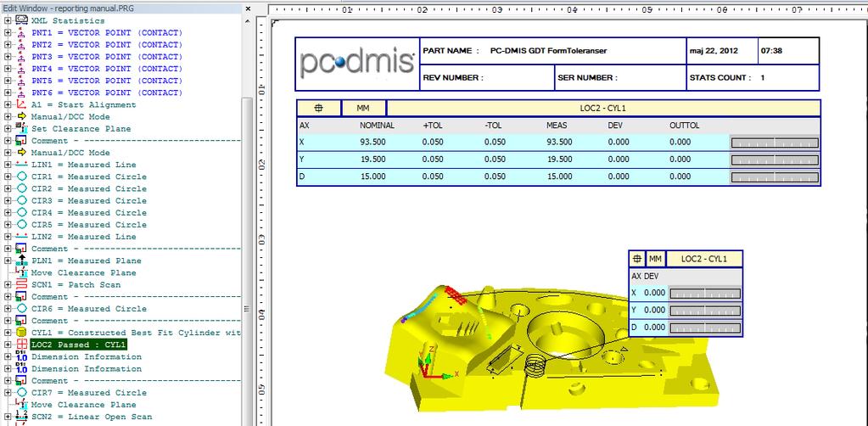This screenshot has height=426, width=868.
Task: Click the LOC2 location dimension icon
Action: (x=21, y=345)
